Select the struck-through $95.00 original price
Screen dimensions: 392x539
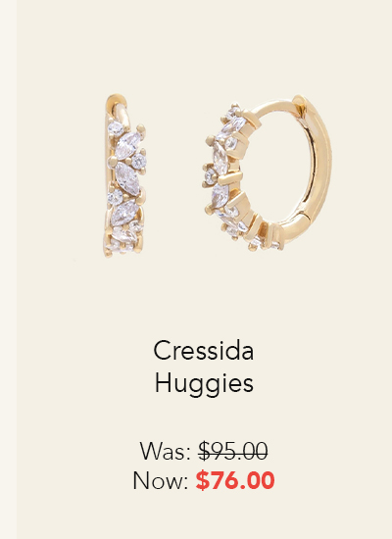[x=233, y=451]
